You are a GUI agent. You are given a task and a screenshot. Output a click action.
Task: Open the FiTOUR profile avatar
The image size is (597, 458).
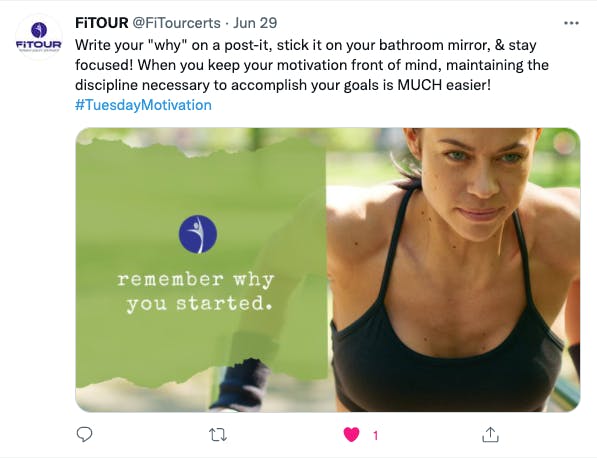tap(38, 37)
